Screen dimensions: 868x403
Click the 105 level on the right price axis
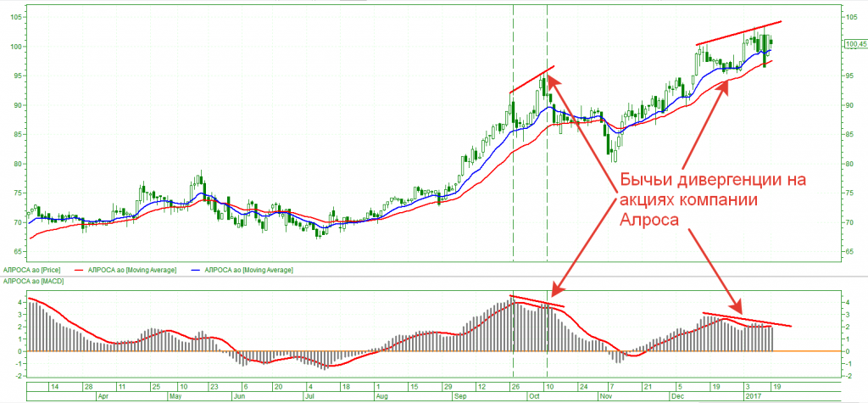pos(851,17)
